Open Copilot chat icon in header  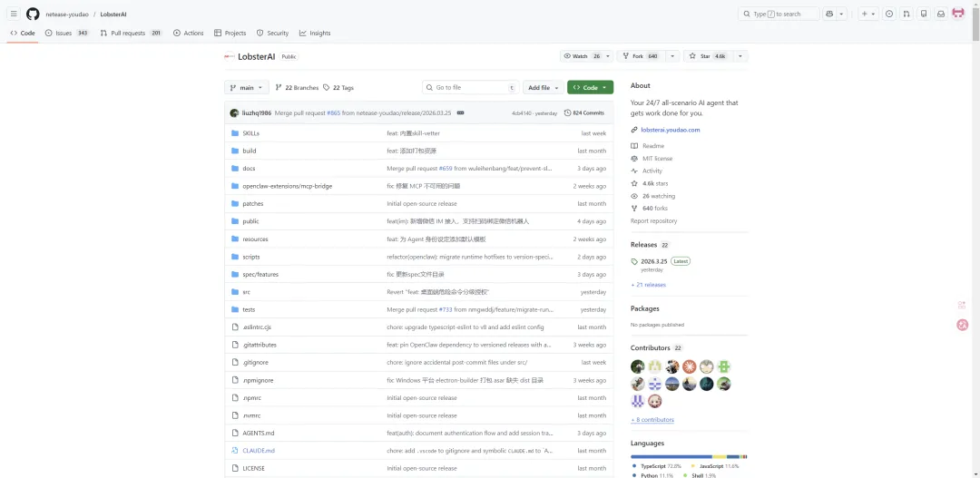829,14
